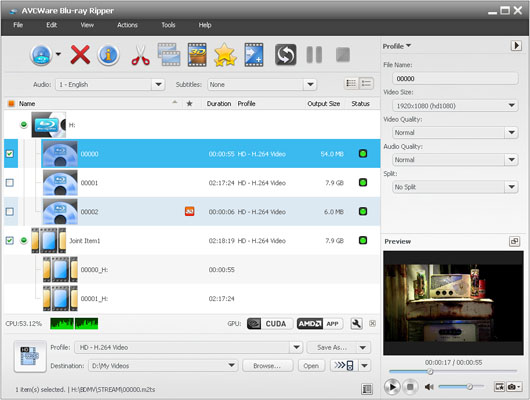Click the blue info icon
The width and height of the screenshot is (530, 400).
click(108, 55)
